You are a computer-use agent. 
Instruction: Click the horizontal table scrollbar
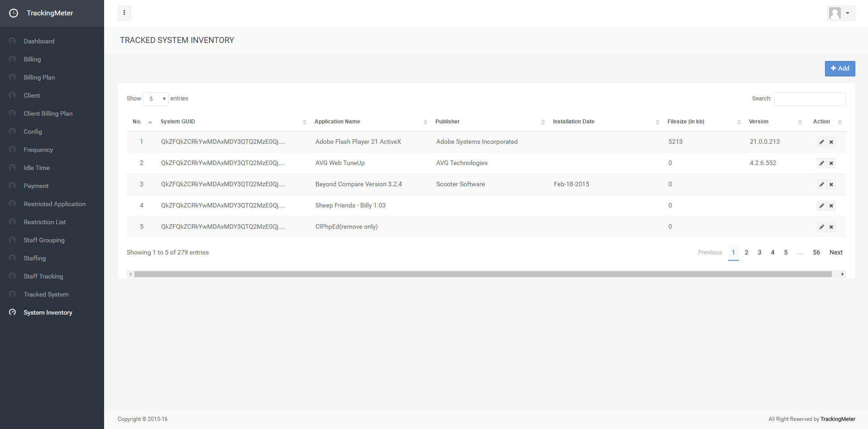tap(482, 274)
